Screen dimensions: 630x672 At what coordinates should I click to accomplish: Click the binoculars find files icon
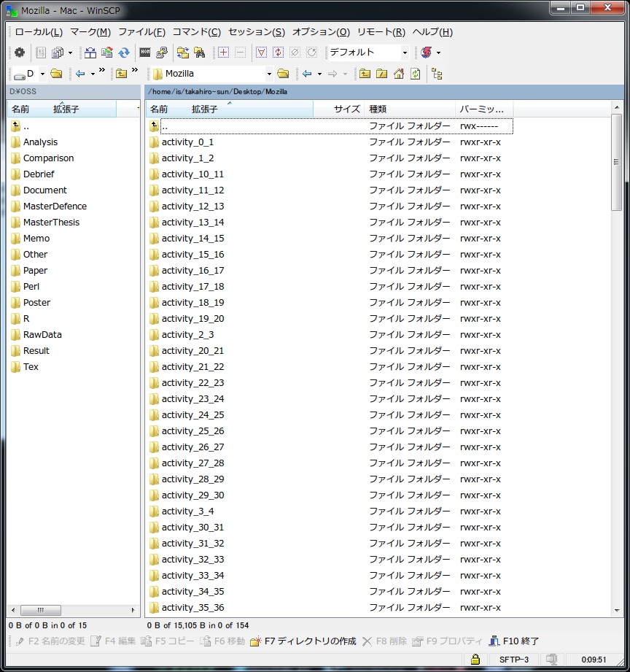coord(200,53)
